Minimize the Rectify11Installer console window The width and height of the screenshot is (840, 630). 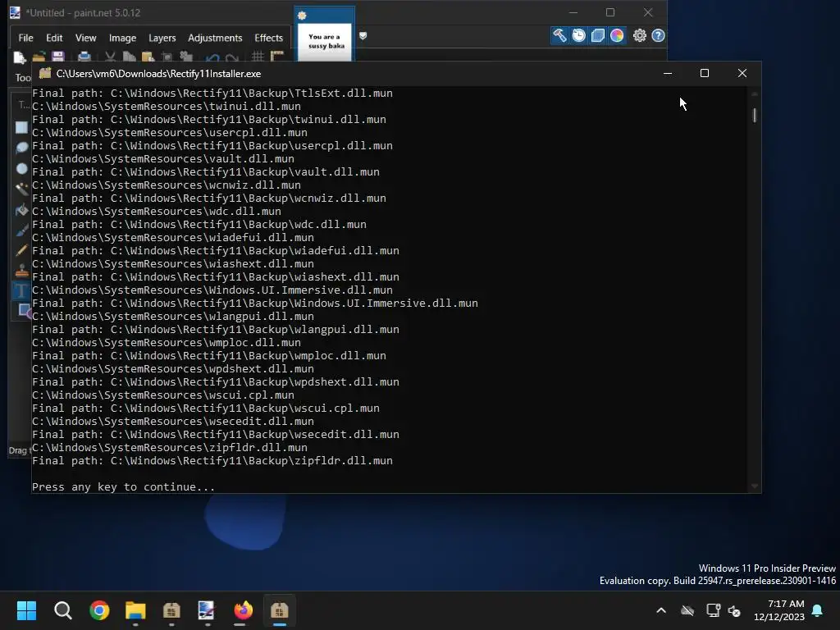(x=668, y=73)
